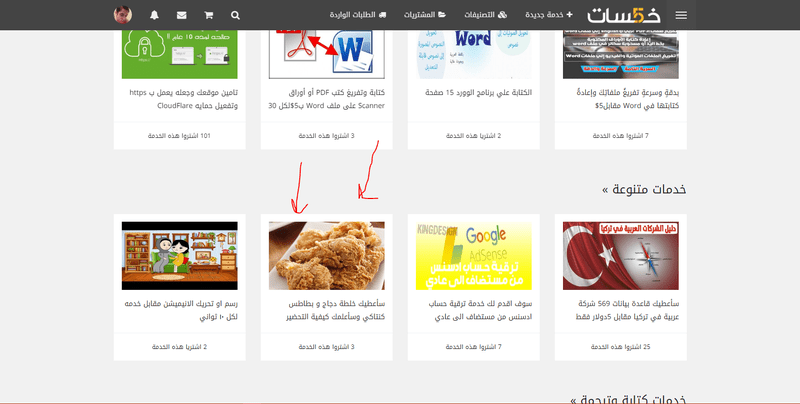
Task: Open the user profile avatar
Action: (x=123, y=15)
